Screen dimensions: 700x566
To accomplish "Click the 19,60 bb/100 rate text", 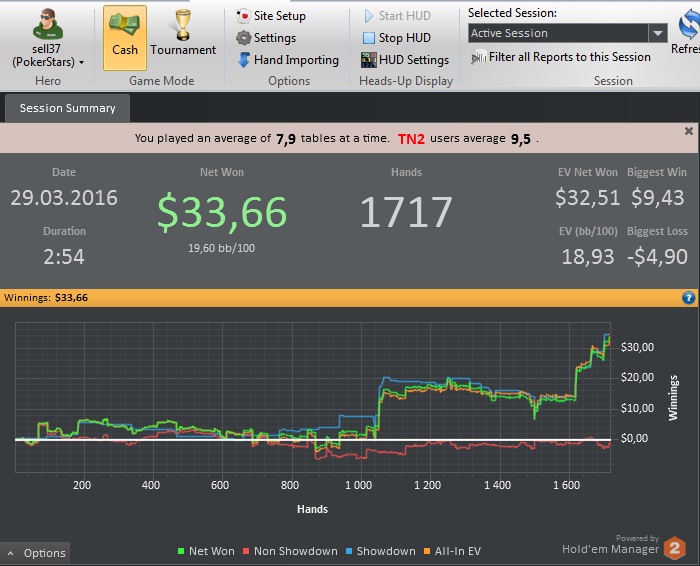I will click(221, 248).
